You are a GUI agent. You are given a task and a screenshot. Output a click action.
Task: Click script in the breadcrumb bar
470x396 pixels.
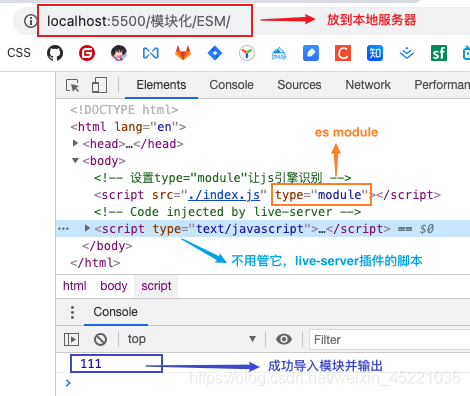click(x=156, y=286)
